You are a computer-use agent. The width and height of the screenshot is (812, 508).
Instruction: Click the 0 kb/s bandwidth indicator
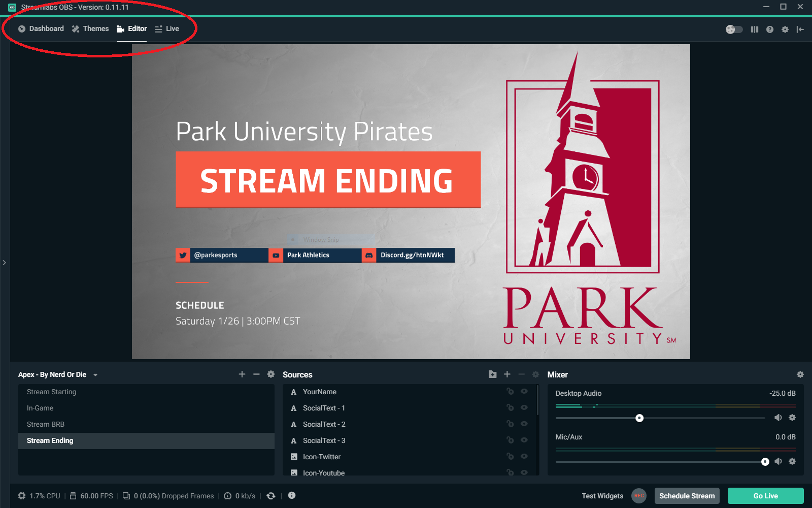[x=240, y=496]
